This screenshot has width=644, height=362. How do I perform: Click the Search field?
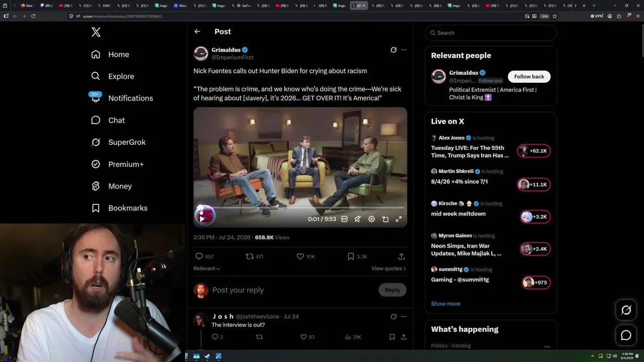[491, 33]
